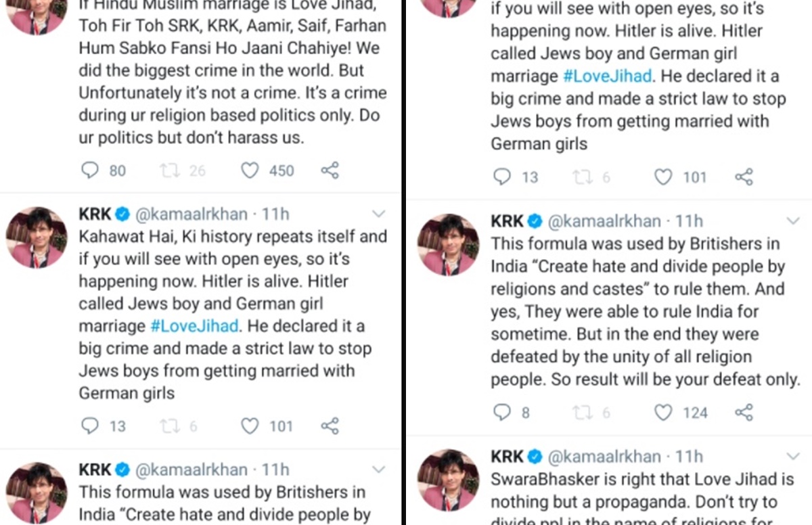Reply to the tweet showing 80 replies

click(90, 170)
